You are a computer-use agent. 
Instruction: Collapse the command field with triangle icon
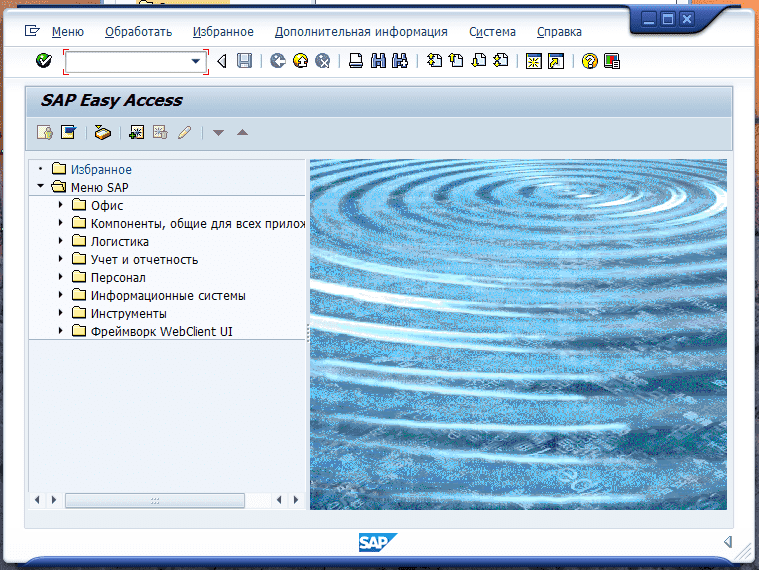[222, 61]
